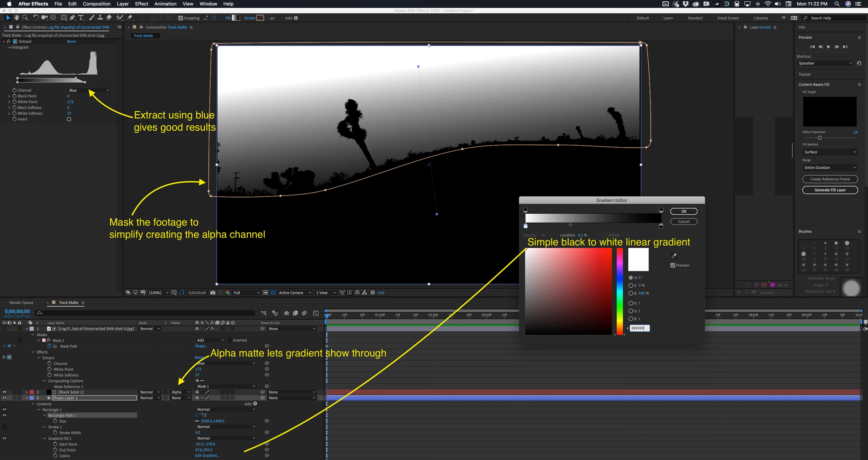
Task: Select the Pen tool
Action: (72, 18)
